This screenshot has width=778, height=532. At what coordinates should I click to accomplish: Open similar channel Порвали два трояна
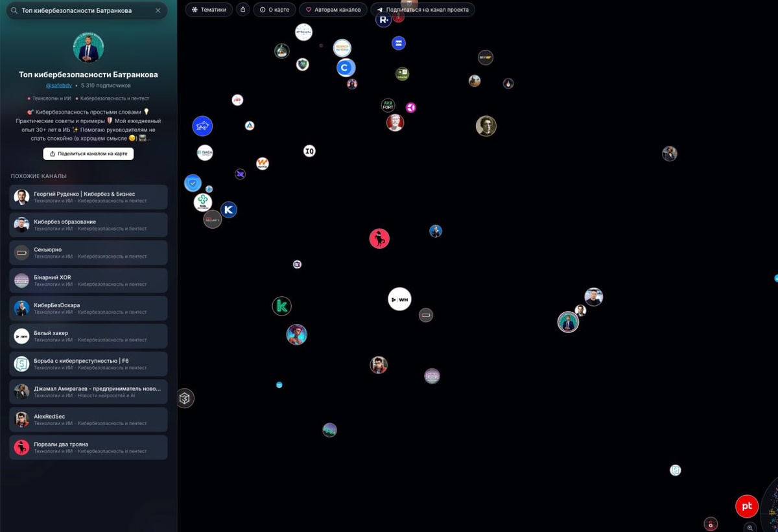click(x=88, y=448)
